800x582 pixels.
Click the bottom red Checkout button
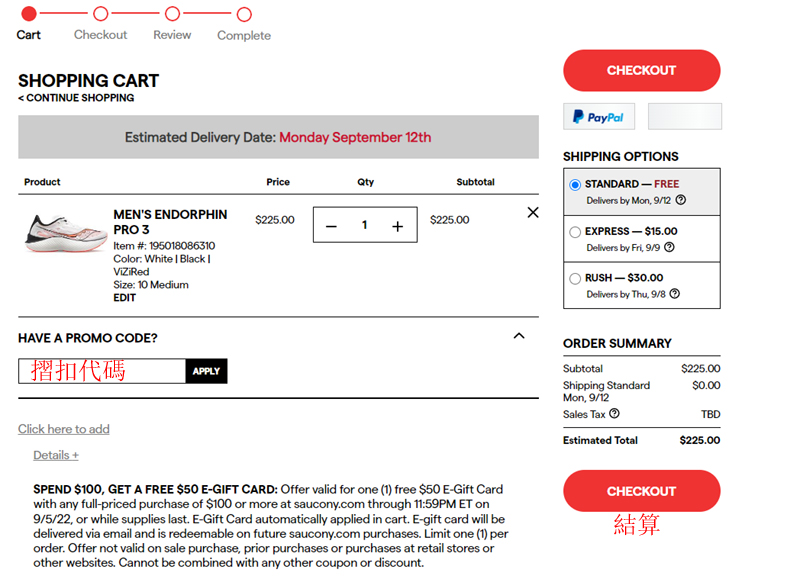642,491
